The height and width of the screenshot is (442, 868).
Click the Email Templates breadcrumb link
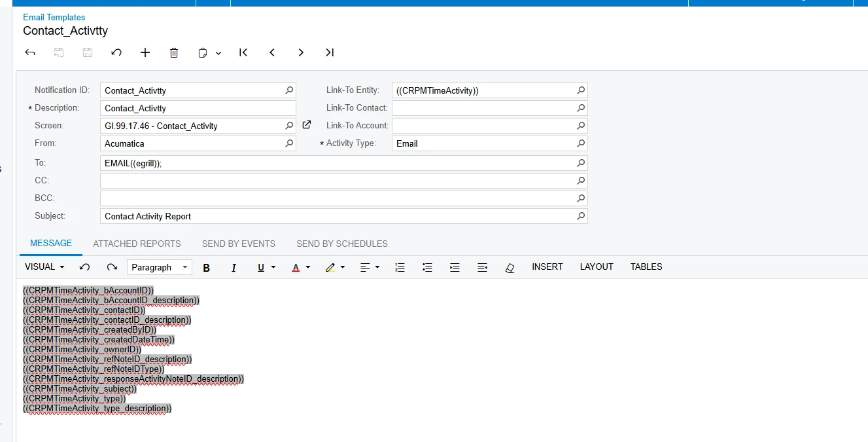(54, 17)
